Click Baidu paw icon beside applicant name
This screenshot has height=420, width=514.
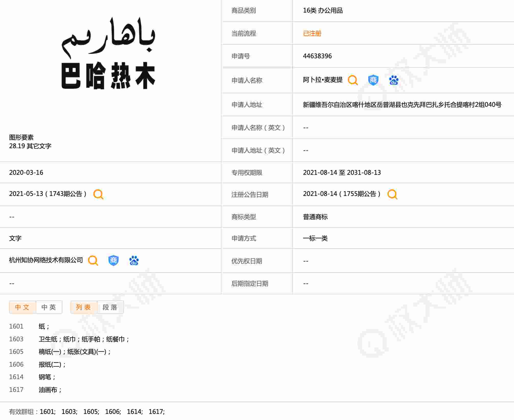[394, 80]
